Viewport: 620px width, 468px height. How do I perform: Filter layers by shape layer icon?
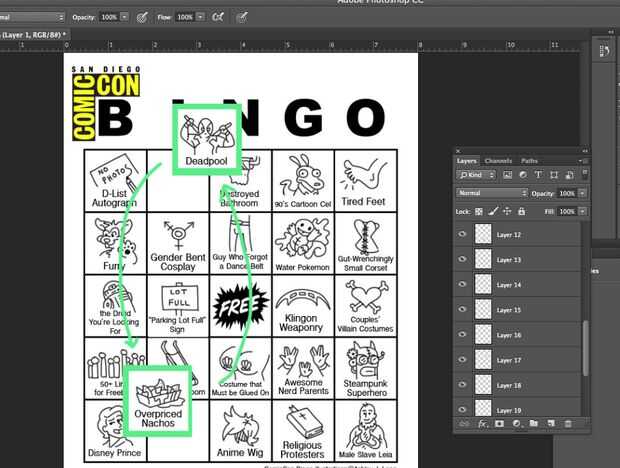click(x=554, y=175)
